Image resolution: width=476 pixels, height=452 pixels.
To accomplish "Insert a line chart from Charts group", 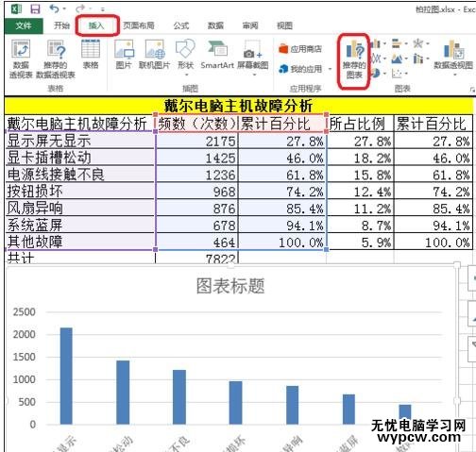I will click(x=376, y=59).
